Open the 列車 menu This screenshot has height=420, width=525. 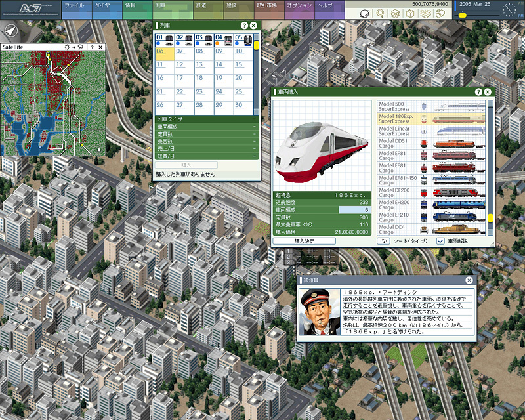pyautogui.click(x=173, y=9)
